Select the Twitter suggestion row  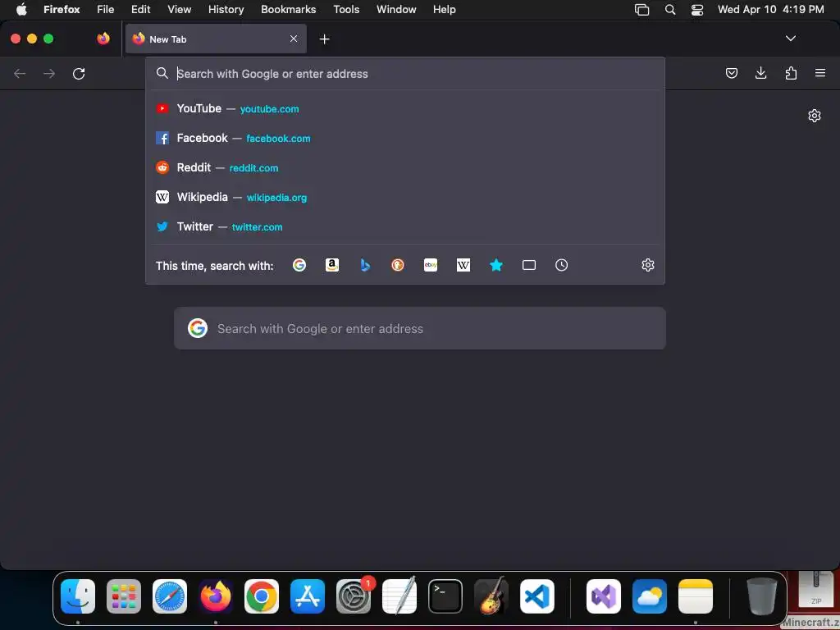(x=405, y=226)
